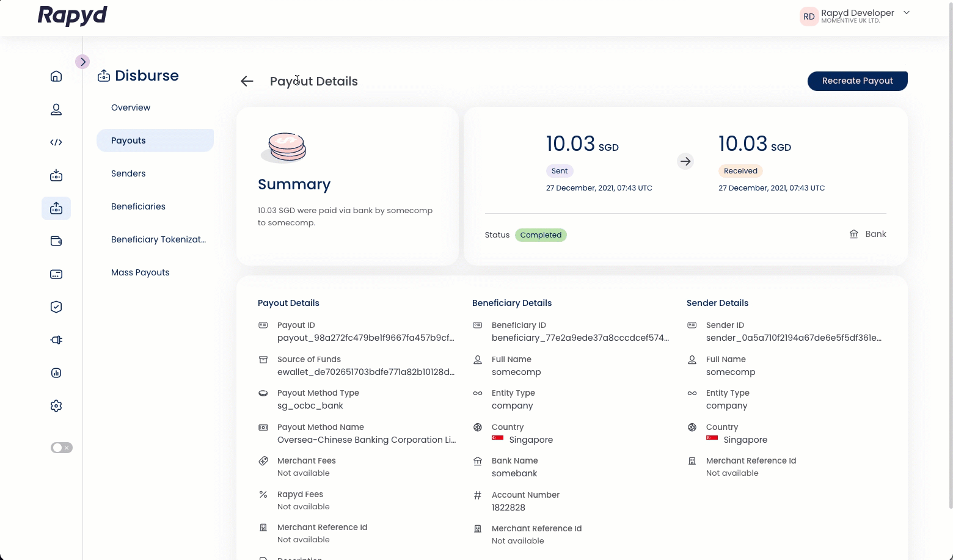Open the user profile sidebar icon
Image resolution: width=953 pixels, height=560 pixels.
56,109
